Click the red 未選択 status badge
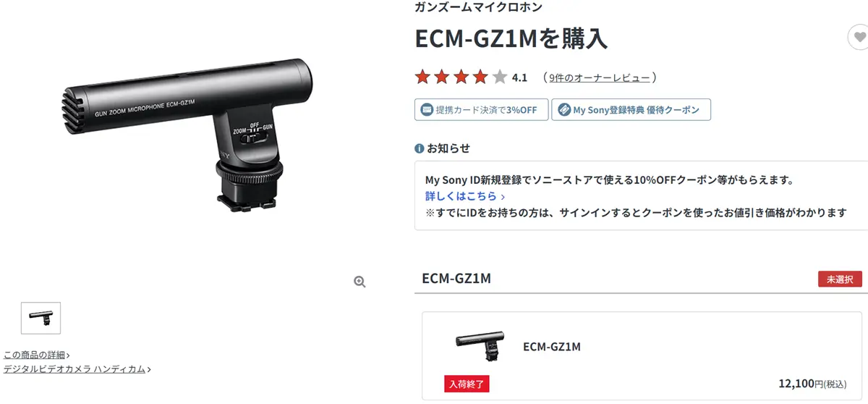 click(x=840, y=279)
